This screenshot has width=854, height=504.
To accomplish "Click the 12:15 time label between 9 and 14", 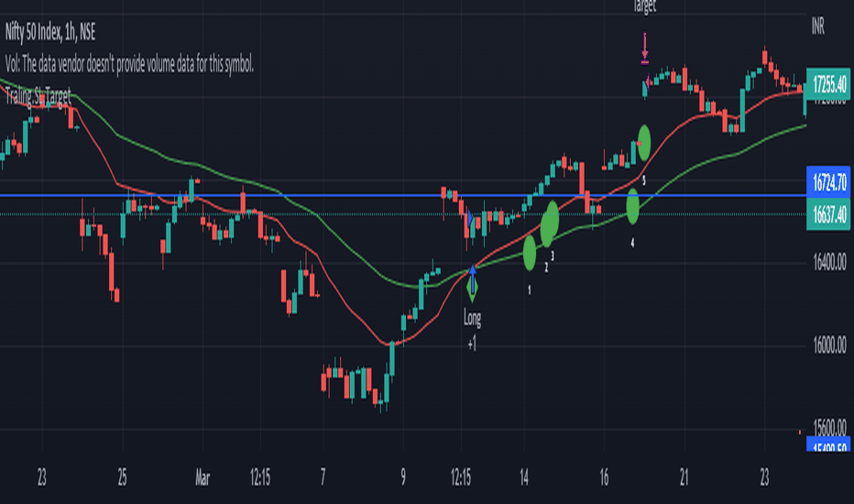I will 461,477.
